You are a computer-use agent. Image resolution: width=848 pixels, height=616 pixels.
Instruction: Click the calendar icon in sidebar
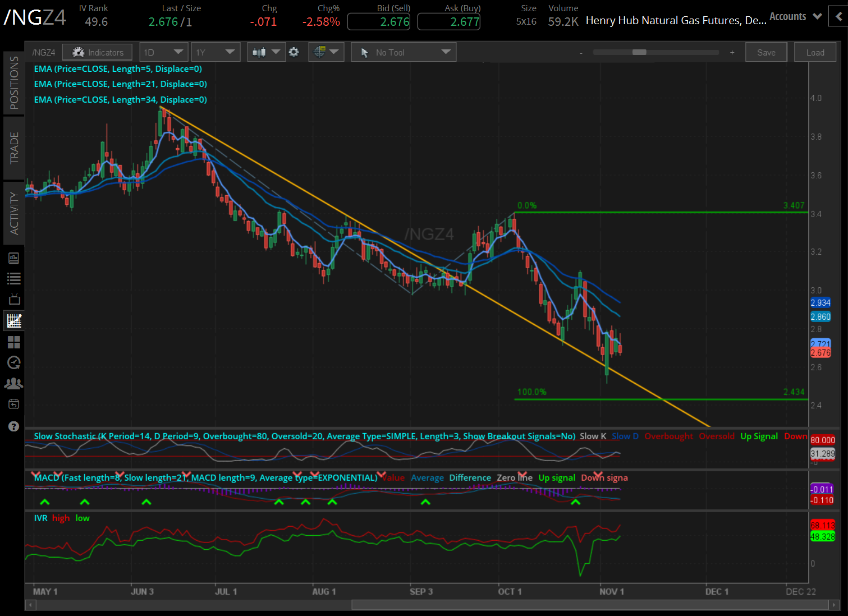pyautogui.click(x=14, y=404)
